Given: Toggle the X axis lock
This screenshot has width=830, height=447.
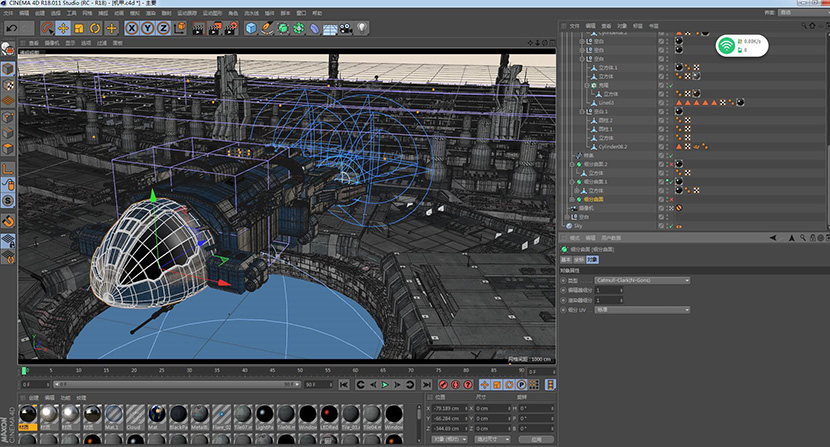Looking at the screenshot, I should 131,28.
